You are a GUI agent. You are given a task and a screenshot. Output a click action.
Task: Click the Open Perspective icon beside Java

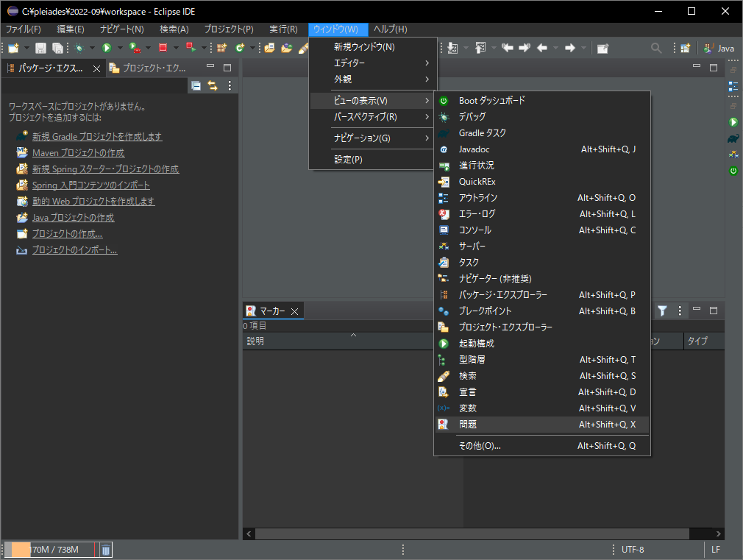685,48
